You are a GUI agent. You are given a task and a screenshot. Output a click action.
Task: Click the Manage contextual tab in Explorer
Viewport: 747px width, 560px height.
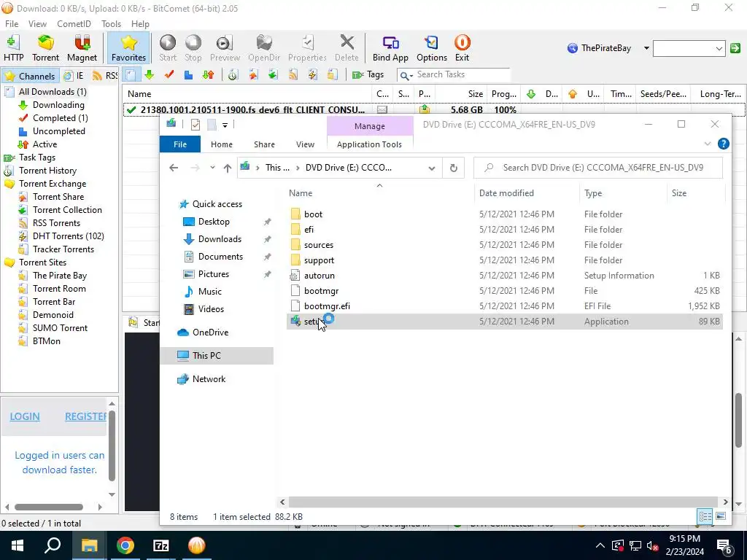click(369, 126)
